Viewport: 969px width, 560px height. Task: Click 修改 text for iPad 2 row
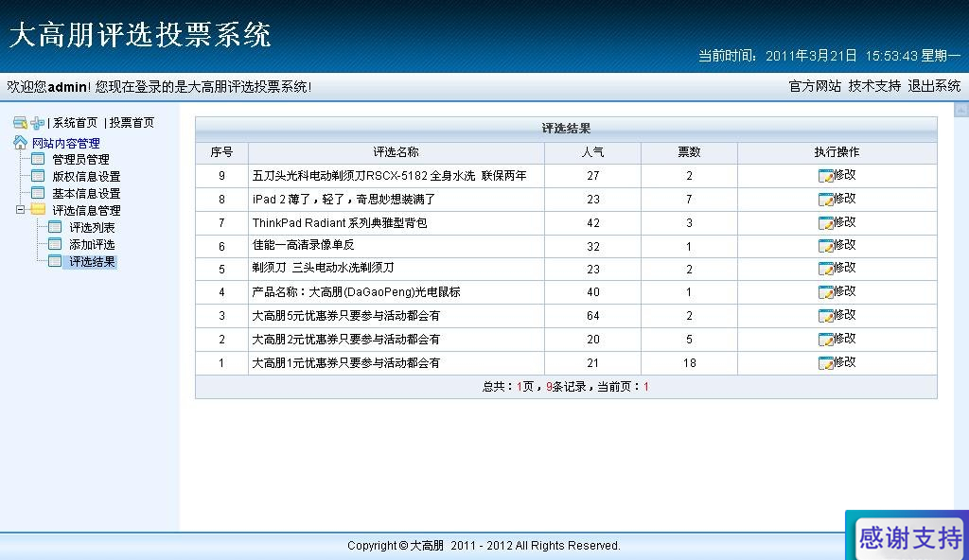click(x=845, y=199)
